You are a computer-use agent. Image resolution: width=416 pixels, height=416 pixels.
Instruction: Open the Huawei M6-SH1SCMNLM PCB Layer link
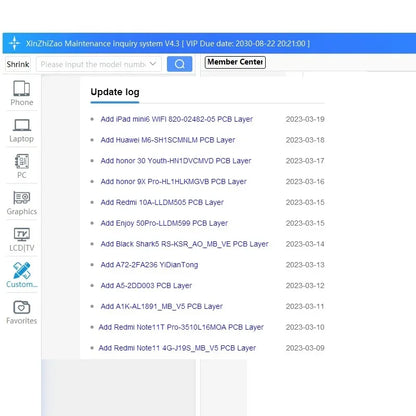click(x=168, y=140)
